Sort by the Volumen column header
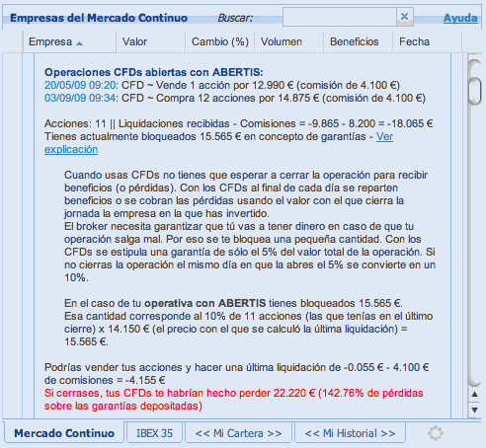486x448 pixels. point(289,41)
